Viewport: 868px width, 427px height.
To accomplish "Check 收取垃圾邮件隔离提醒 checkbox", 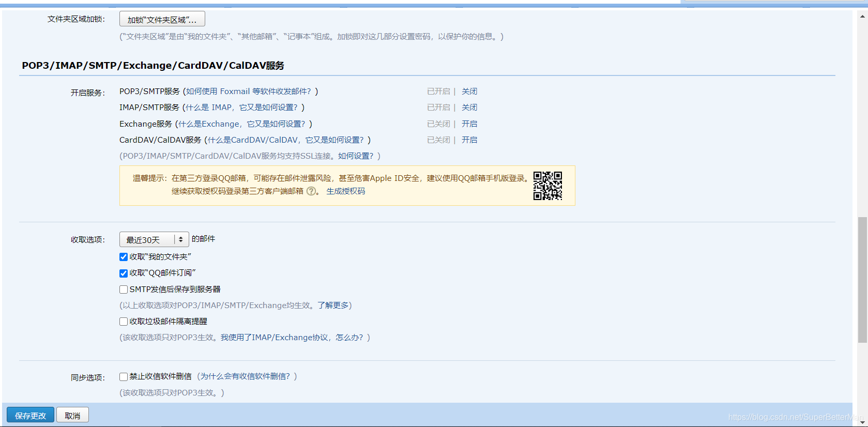I will [124, 322].
